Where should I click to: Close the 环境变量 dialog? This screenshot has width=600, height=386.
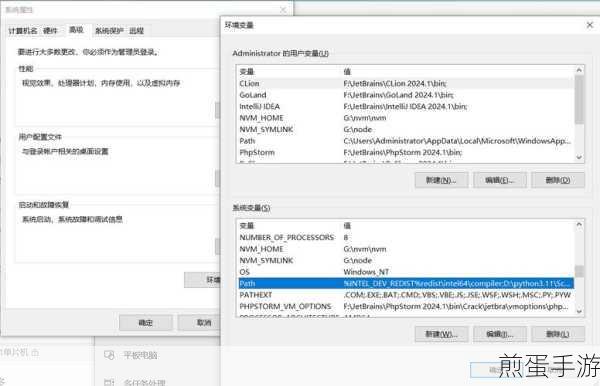pos(590,25)
